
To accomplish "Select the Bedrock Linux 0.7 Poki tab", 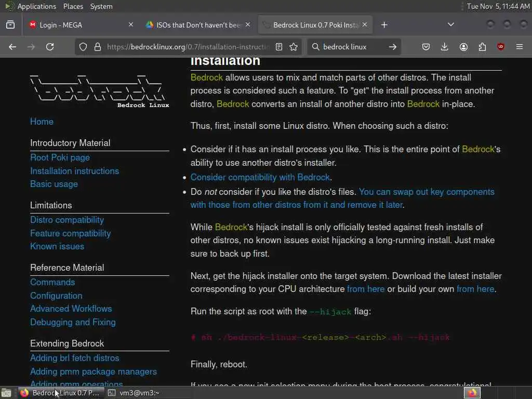I will [315, 25].
